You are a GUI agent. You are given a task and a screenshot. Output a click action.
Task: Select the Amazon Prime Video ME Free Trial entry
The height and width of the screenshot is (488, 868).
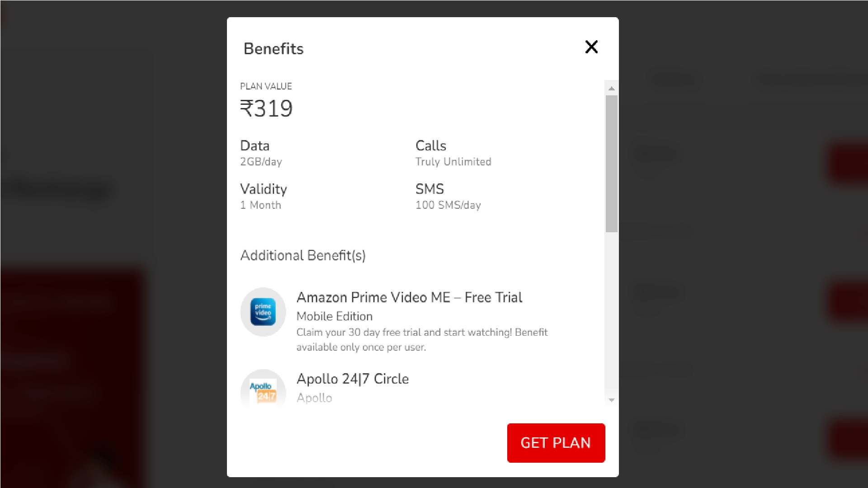tap(409, 297)
